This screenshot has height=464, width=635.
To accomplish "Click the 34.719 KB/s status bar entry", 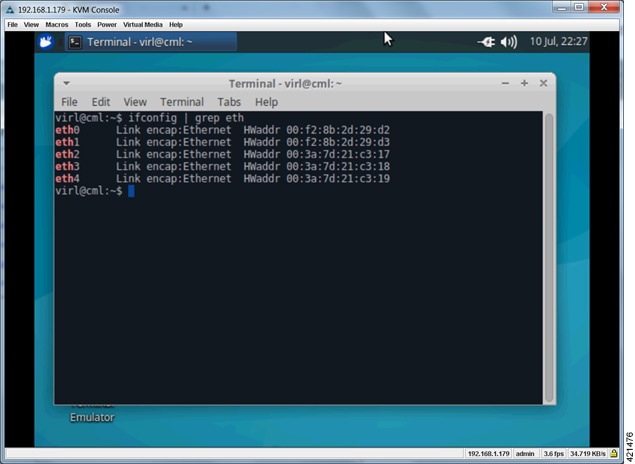I will (587, 453).
